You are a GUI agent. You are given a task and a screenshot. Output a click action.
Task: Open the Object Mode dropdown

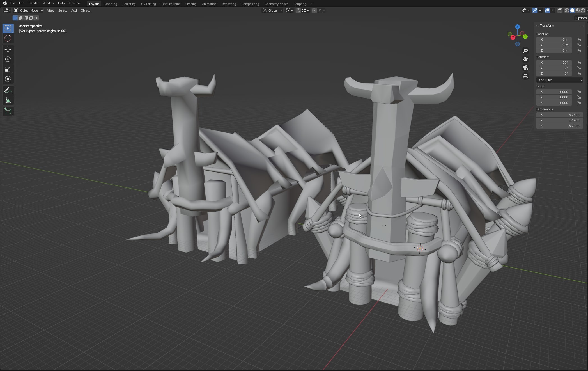(x=29, y=10)
